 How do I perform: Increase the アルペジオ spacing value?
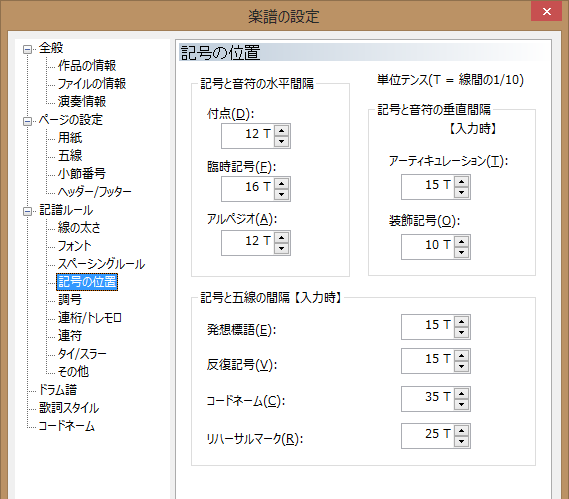tap(282, 237)
